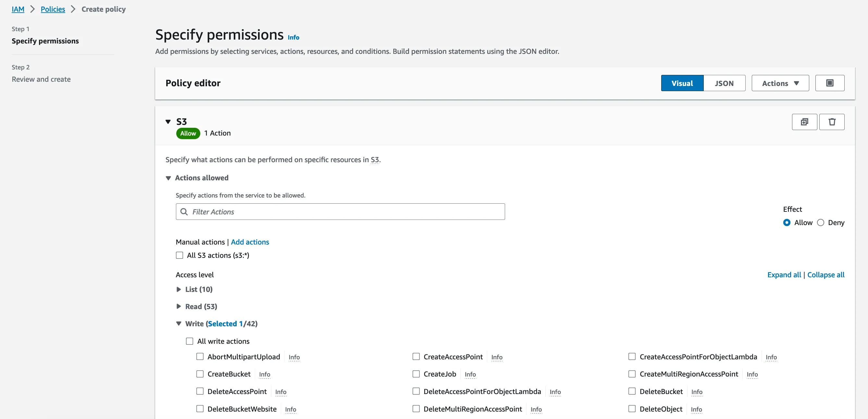Viewport: 868px width, 419px height.
Task: Select the Deny effect radio button
Action: click(x=821, y=223)
